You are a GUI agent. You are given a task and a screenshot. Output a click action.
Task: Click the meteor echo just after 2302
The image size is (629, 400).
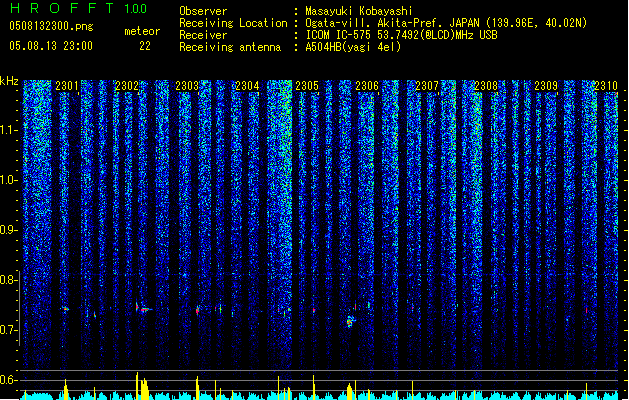pos(143,308)
